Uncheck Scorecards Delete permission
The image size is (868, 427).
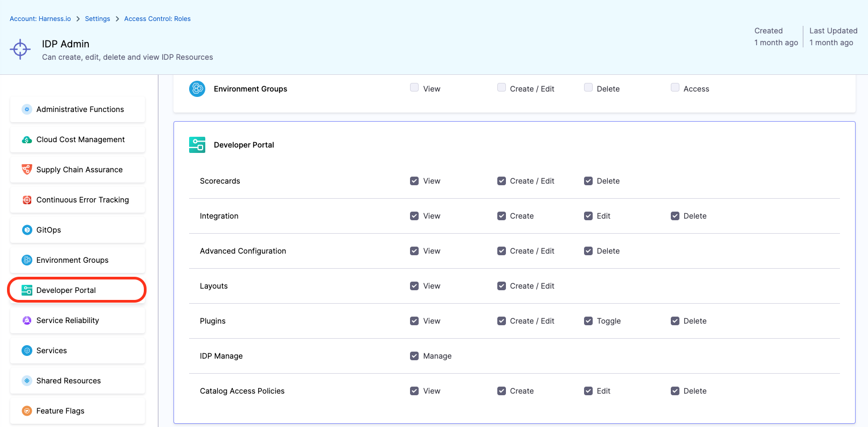(x=588, y=181)
